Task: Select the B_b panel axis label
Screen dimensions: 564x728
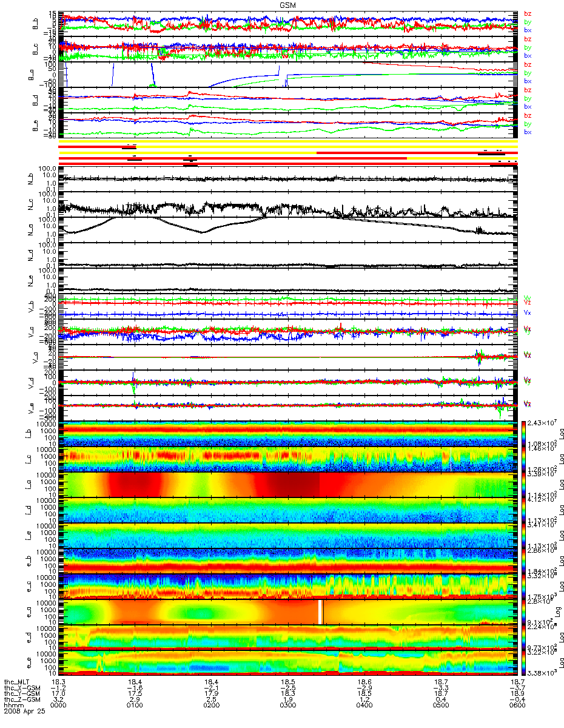Action: click(36, 24)
